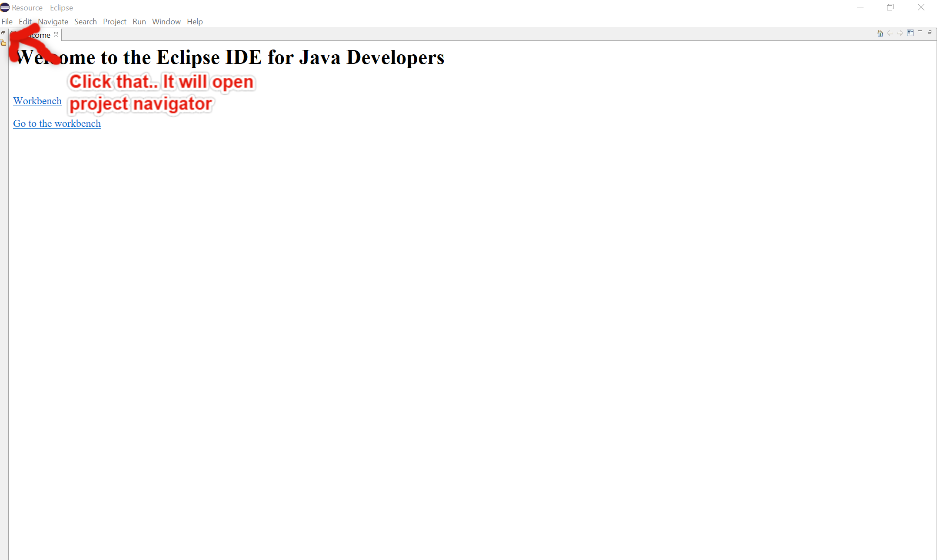Restore the minimized side view stack
This screenshot has width=937, height=560.
pyautogui.click(x=3, y=33)
